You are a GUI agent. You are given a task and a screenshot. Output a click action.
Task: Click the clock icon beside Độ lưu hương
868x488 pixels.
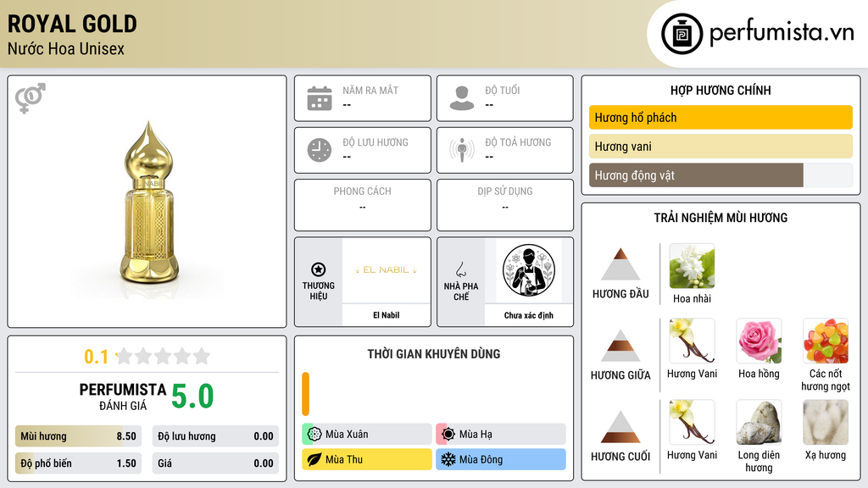click(320, 150)
